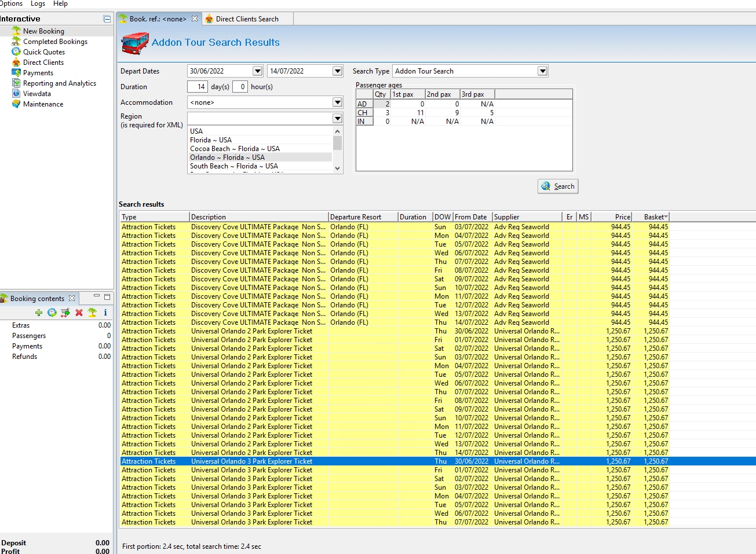This screenshot has width=756, height=554.
Task: Click the palm tree icon in Booking contents toolbar
Action: (x=92, y=313)
